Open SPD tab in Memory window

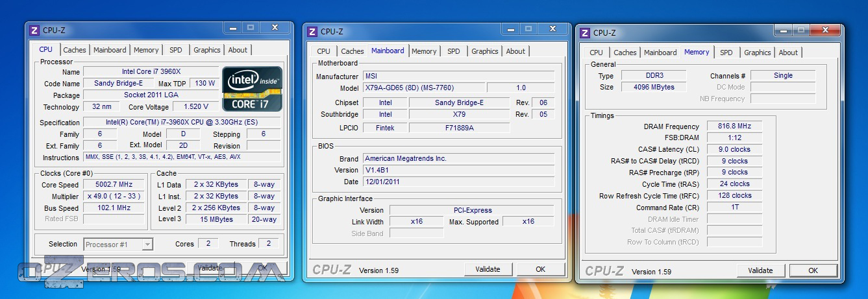[726, 53]
